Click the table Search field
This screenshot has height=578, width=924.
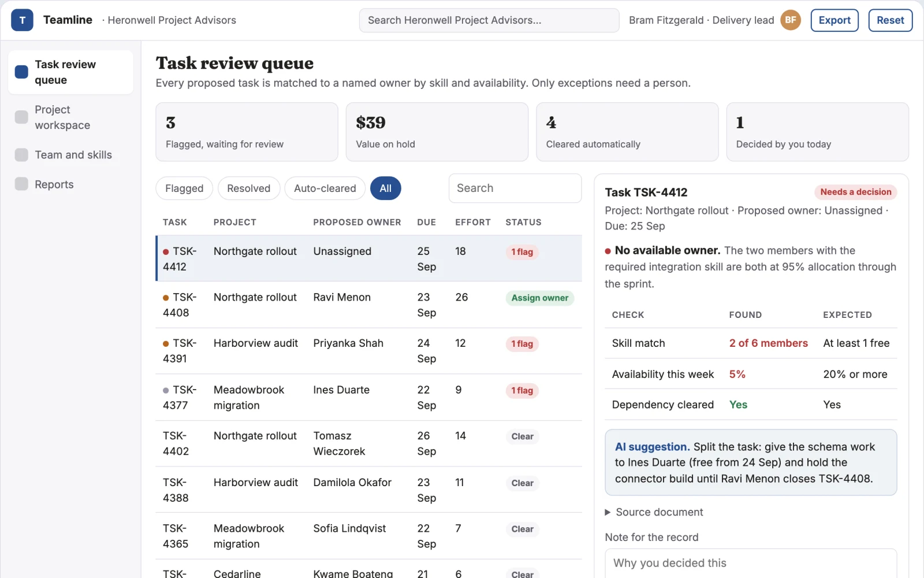515,188
